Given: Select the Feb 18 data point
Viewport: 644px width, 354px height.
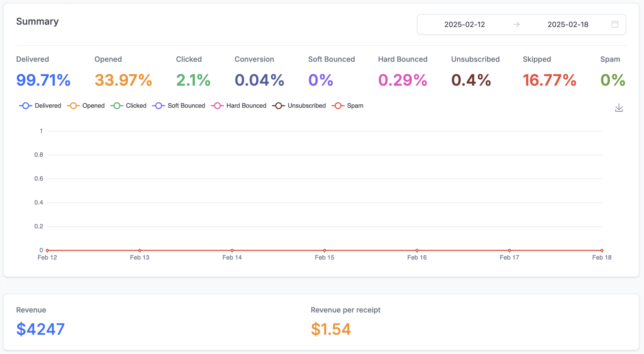Looking at the screenshot, I should [x=602, y=250].
